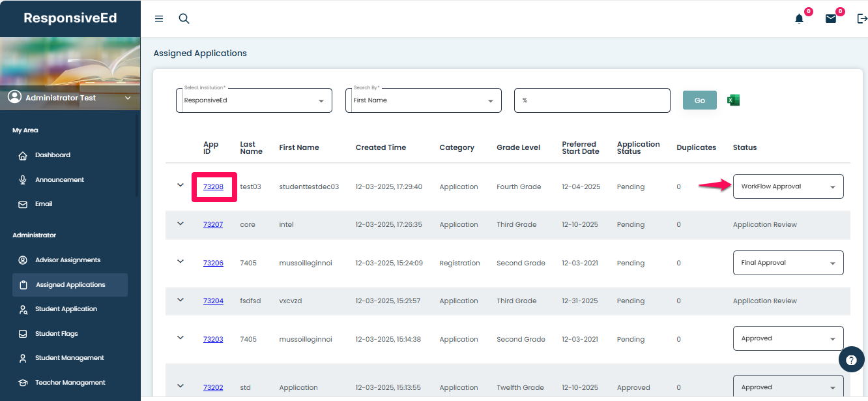
Task: Go to Student Management in sidebar
Action: click(69, 358)
